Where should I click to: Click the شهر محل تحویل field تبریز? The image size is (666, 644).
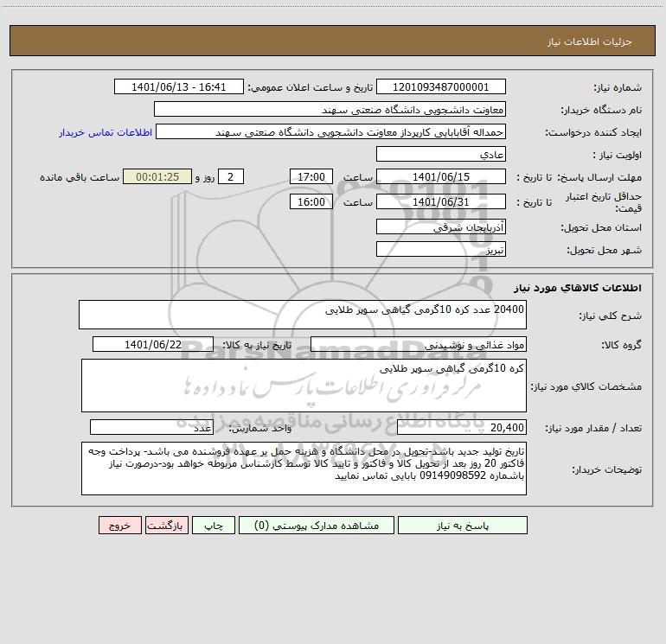click(441, 250)
